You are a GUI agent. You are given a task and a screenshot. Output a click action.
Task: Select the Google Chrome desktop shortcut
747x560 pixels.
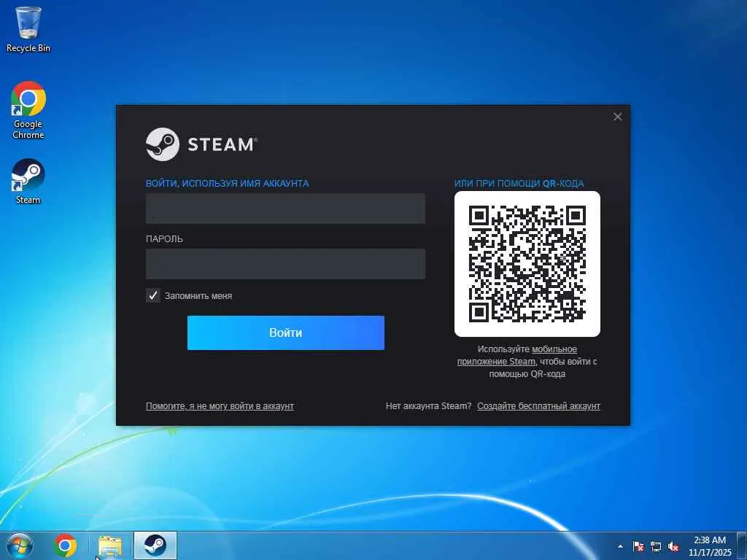pos(28,110)
